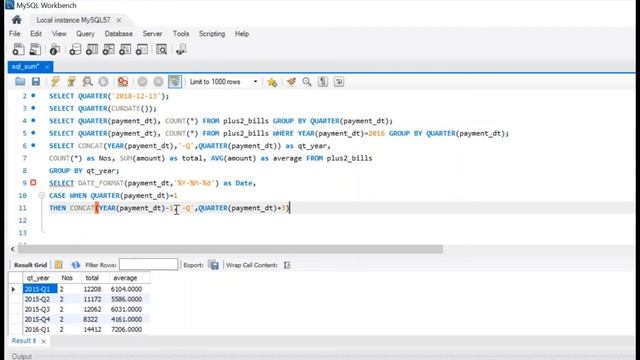Rollback transaction toolbar icon

pos(158,82)
